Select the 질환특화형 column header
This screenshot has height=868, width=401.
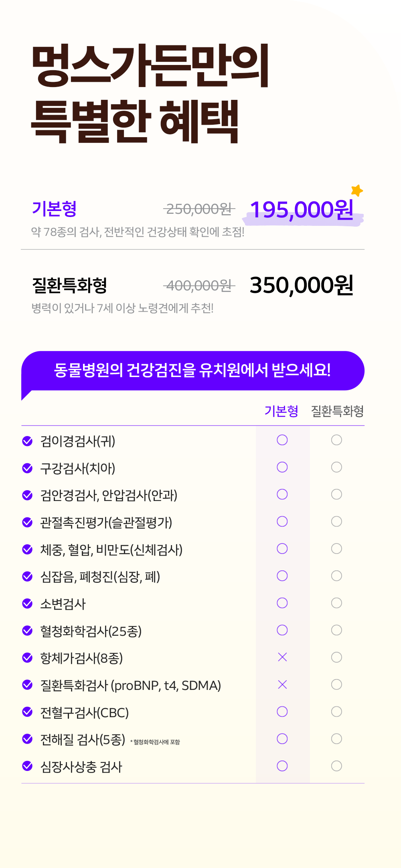tap(337, 411)
